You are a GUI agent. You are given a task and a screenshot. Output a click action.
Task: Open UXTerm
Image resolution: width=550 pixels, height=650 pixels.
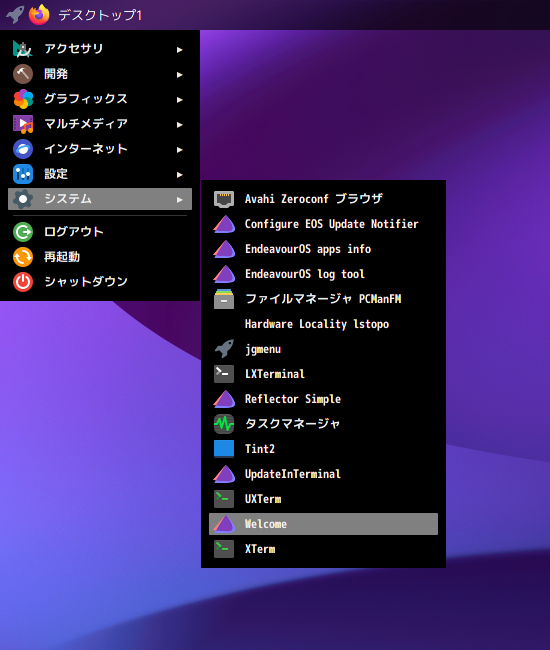[323, 499]
